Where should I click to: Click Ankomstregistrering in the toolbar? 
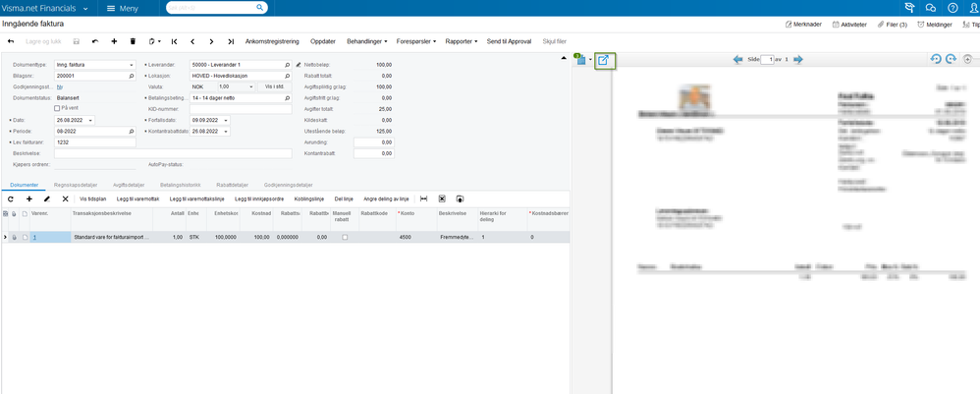(x=273, y=41)
